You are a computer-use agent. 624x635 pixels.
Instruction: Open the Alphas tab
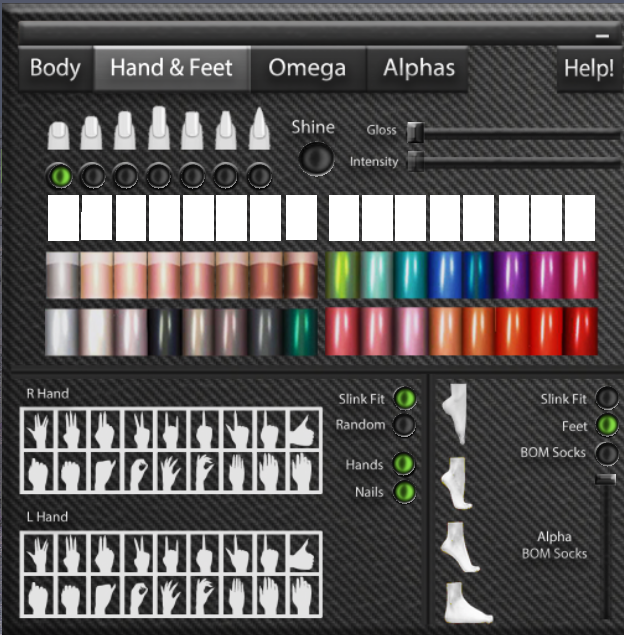point(418,68)
